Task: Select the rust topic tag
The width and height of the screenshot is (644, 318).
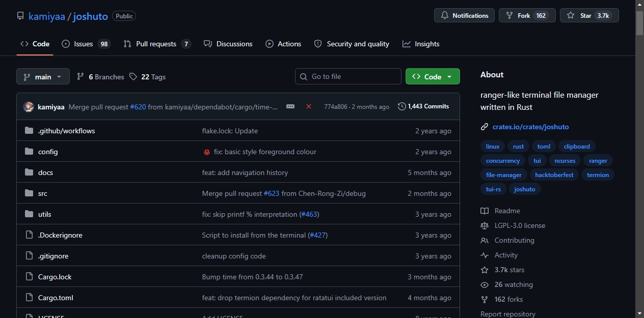Action: (518, 147)
